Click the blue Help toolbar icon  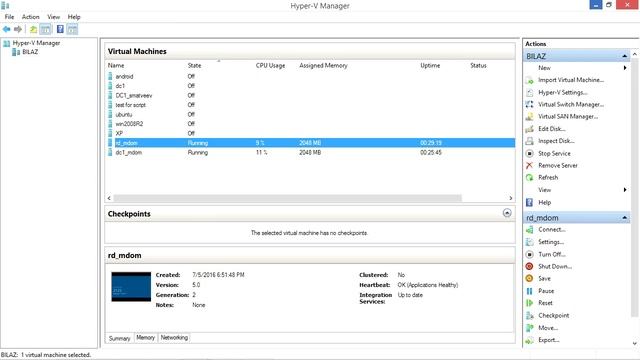tap(60, 29)
